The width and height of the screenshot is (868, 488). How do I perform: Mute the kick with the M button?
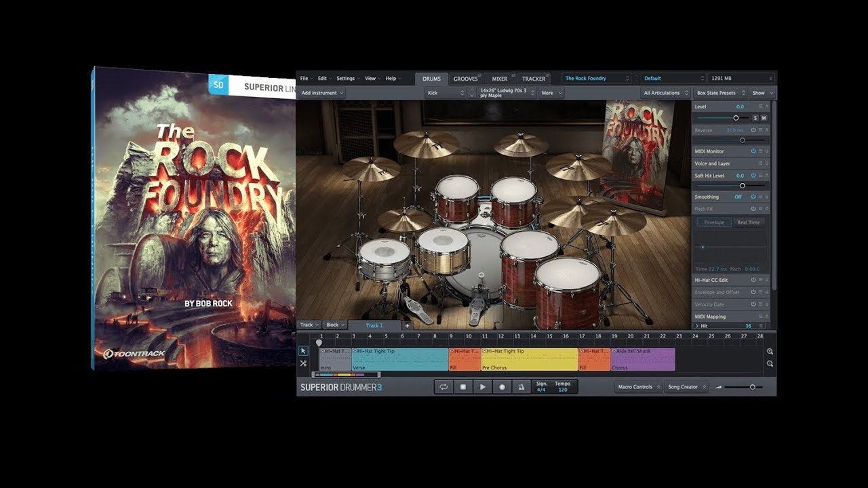764,118
